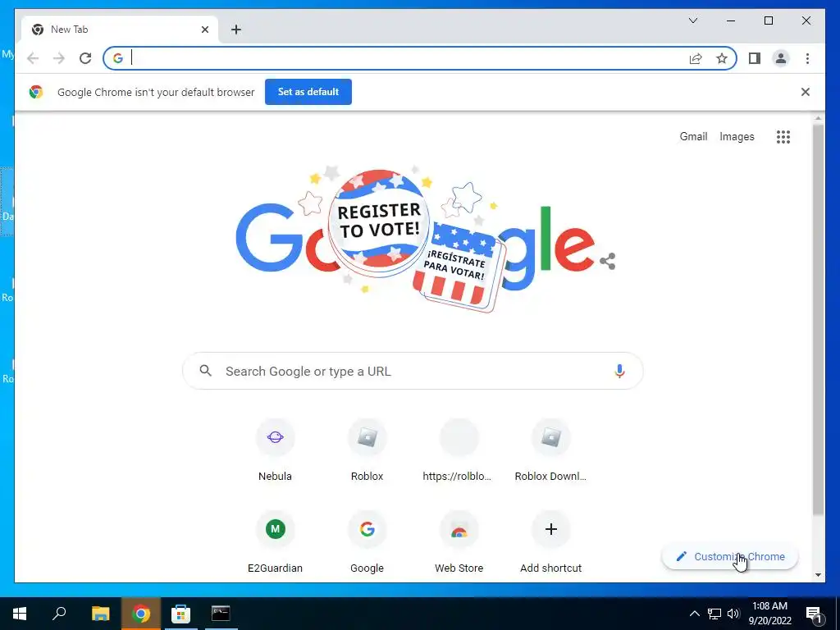Share this page using the share icon
840x630 pixels.
click(x=696, y=58)
